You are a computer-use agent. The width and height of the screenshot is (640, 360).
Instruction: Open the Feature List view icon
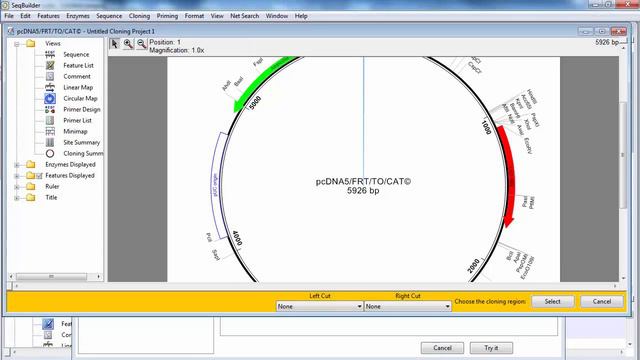coord(50,65)
